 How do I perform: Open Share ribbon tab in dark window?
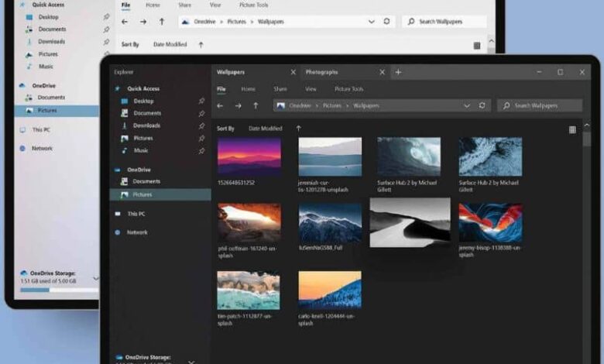point(280,89)
